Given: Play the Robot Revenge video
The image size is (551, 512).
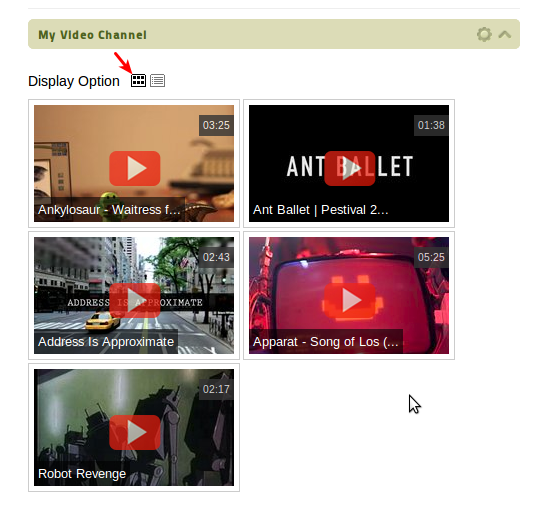Looking at the screenshot, I should pos(135,433).
